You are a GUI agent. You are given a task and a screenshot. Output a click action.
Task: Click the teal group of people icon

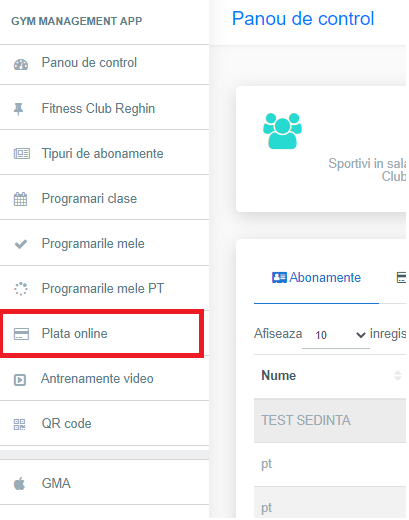(x=282, y=131)
